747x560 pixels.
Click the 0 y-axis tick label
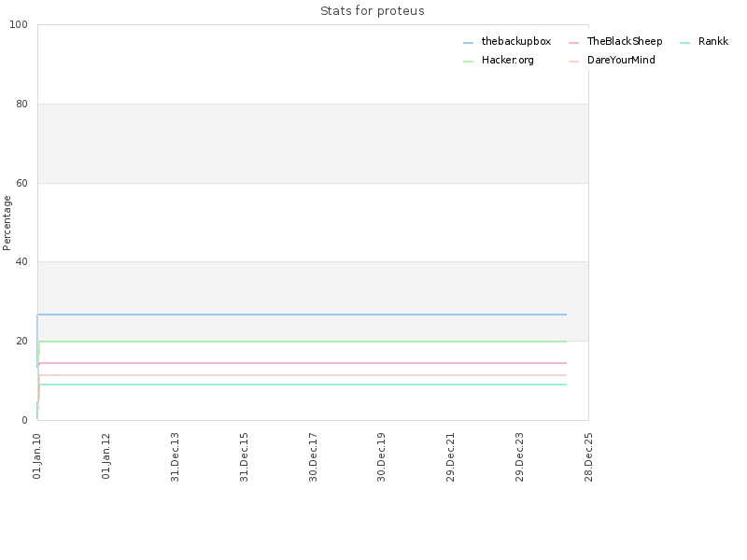24,420
